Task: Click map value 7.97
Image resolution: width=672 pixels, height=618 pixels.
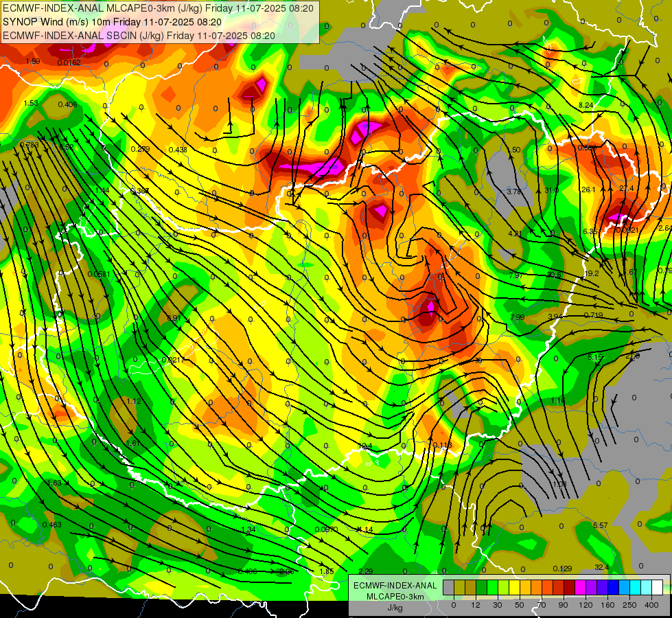Action: click(516, 275)
